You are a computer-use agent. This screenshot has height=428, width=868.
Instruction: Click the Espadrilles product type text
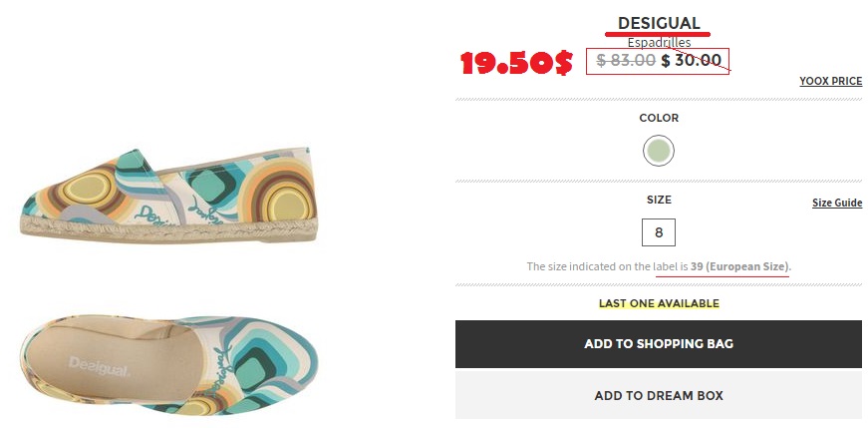click(x=659, y=43)
